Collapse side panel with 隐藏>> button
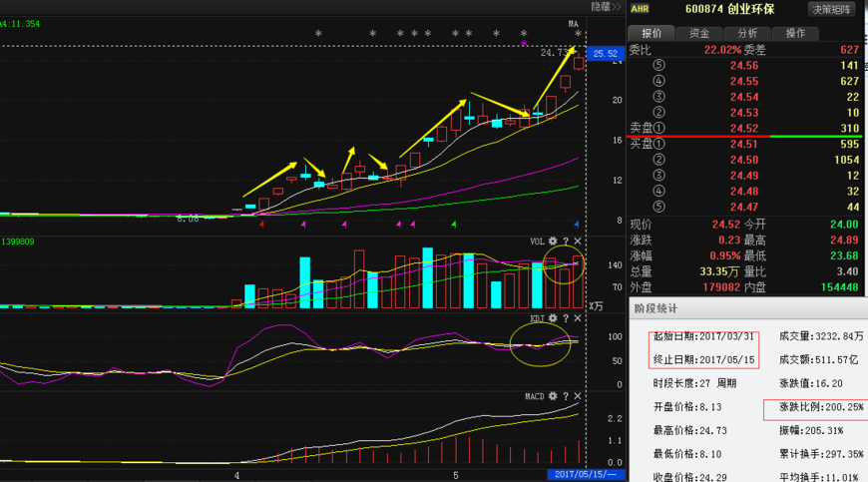 [x=607, y=7]
